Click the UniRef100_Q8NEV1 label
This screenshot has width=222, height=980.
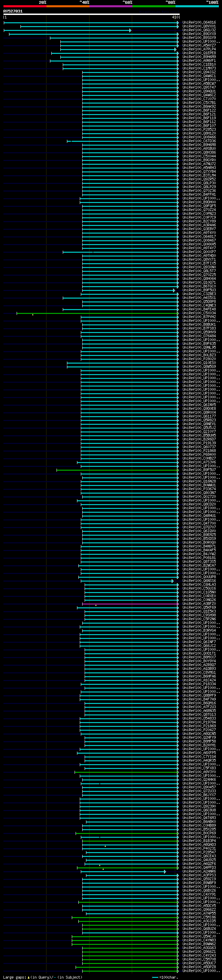199,424
